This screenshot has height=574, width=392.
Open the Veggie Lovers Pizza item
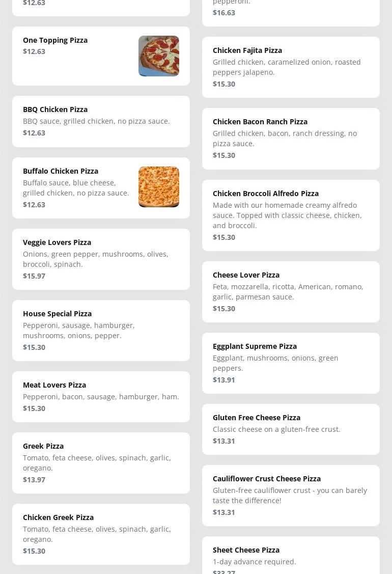click(101, 259)
